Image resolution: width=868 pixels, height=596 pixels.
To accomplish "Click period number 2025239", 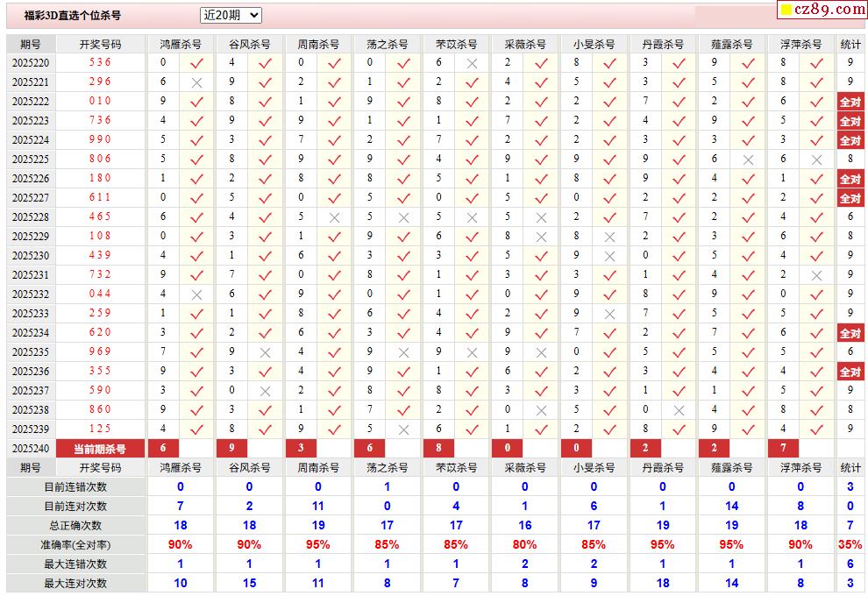I will click(x=31, y=429).
